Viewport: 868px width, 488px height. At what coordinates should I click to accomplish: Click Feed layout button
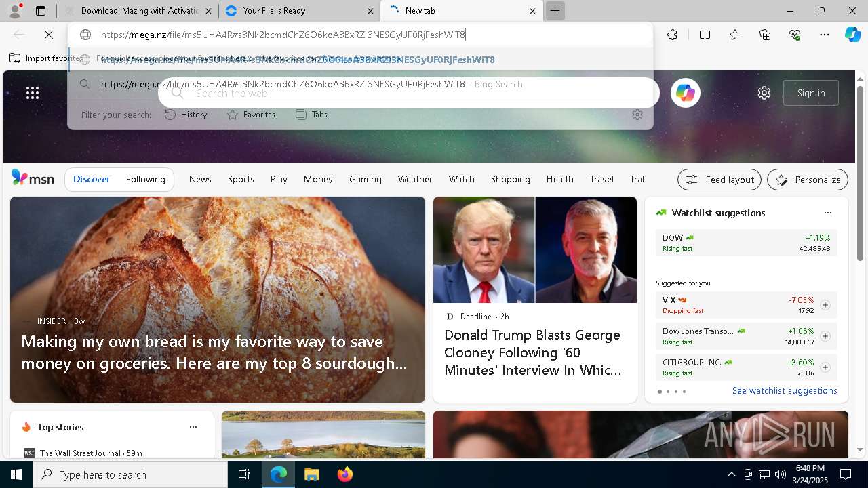click(719, 180)
